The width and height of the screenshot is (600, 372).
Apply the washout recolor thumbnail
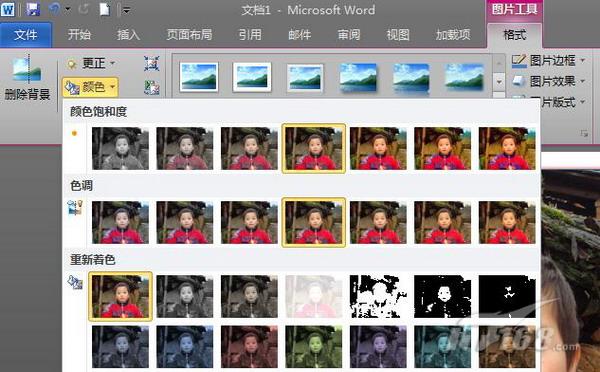click(314, 296)
